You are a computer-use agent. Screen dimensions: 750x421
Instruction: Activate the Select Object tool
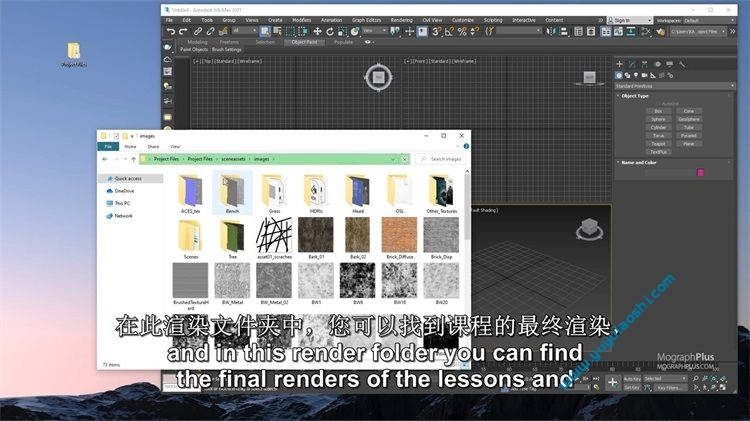[265, 32]
